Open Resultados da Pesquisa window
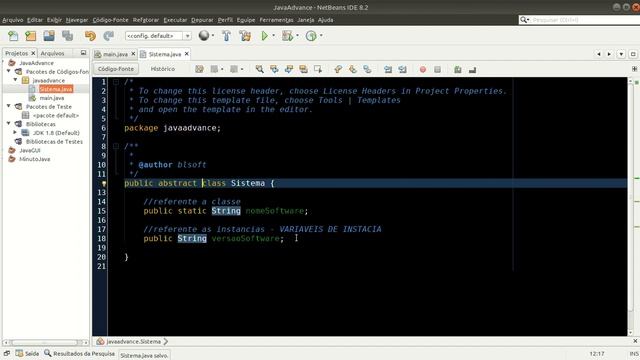Image resolution: width=640 pixels, height=360 pixels. pyautogui.click(x=80, y=353)
